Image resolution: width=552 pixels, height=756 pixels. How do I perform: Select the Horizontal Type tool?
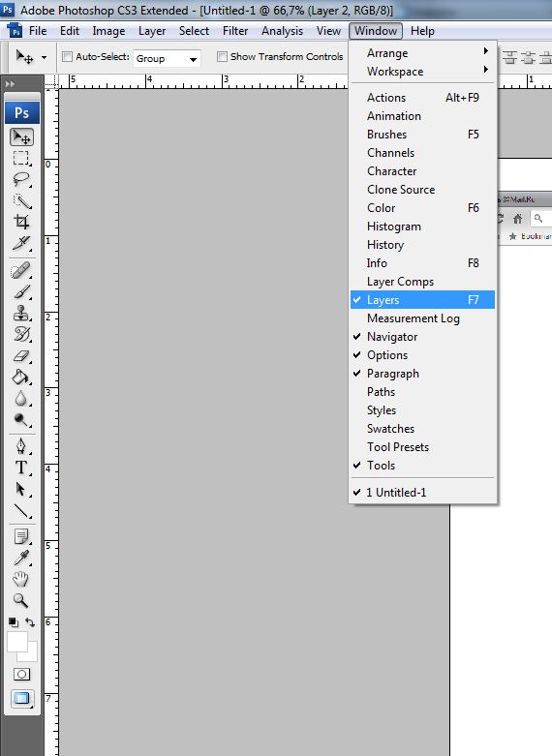[x=21, y=468]
